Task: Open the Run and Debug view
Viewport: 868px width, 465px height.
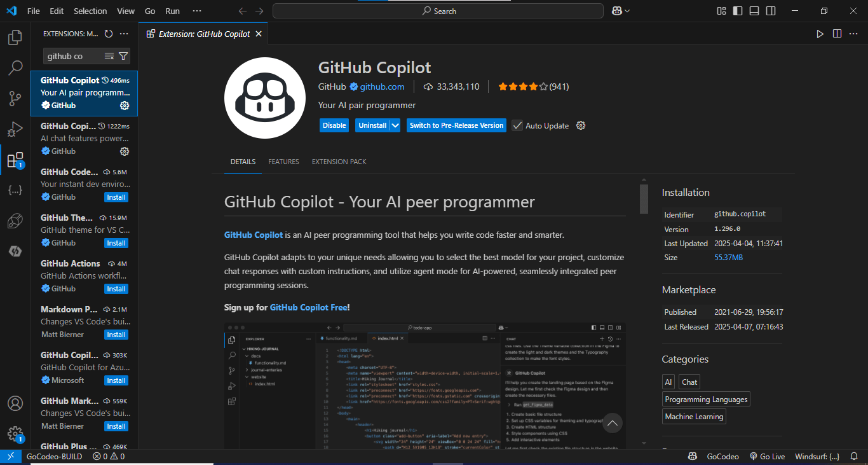Action: pyautogui.click(x=15, y=130)
